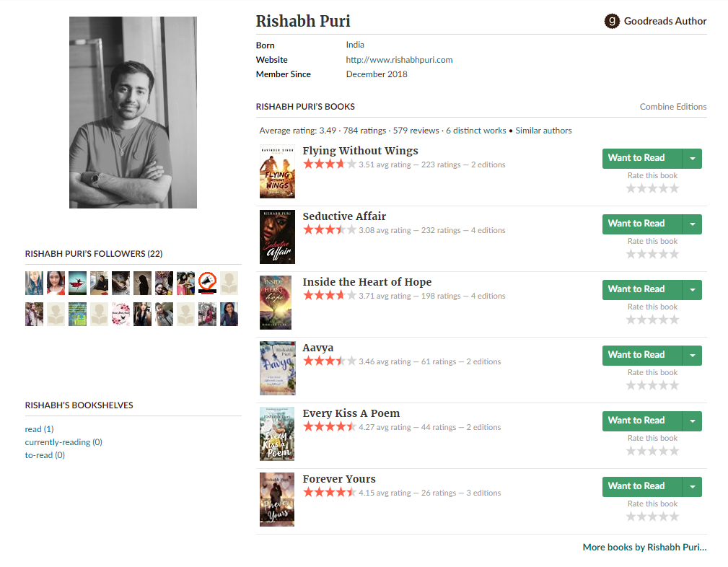Expand the Want to Read dropdown for Seductive Affair
The image size is (728, 567).
coord(692,224)
